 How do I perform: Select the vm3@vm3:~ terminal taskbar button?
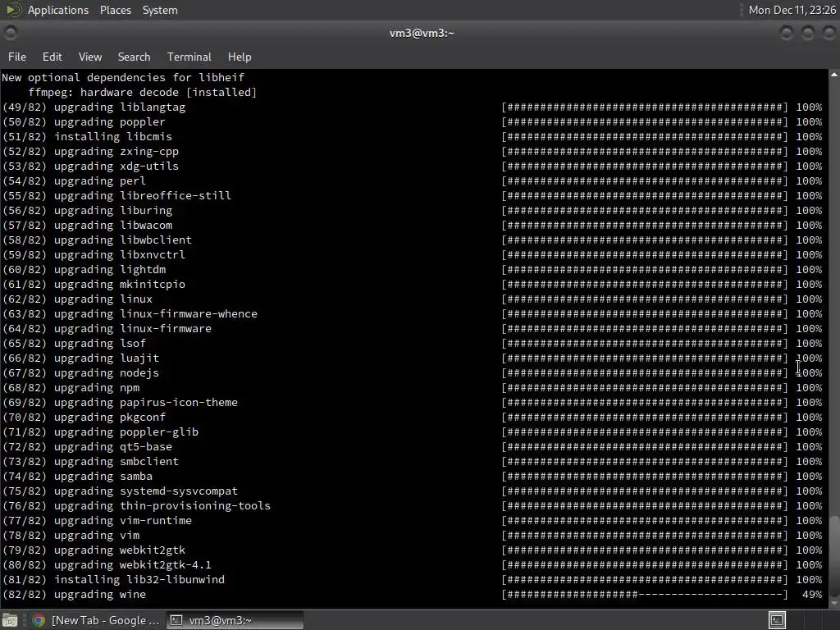point(235,620)
